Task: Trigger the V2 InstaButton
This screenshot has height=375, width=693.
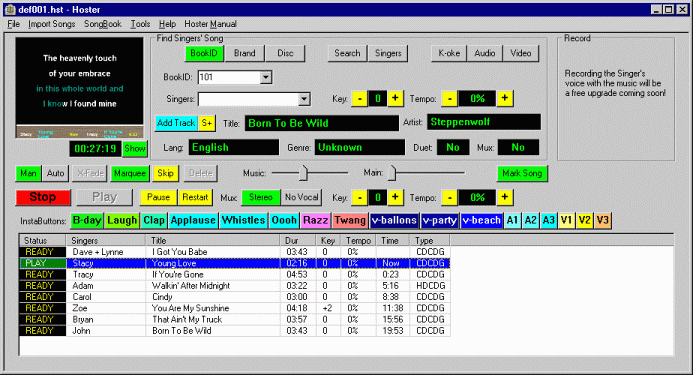Action: 585,221
